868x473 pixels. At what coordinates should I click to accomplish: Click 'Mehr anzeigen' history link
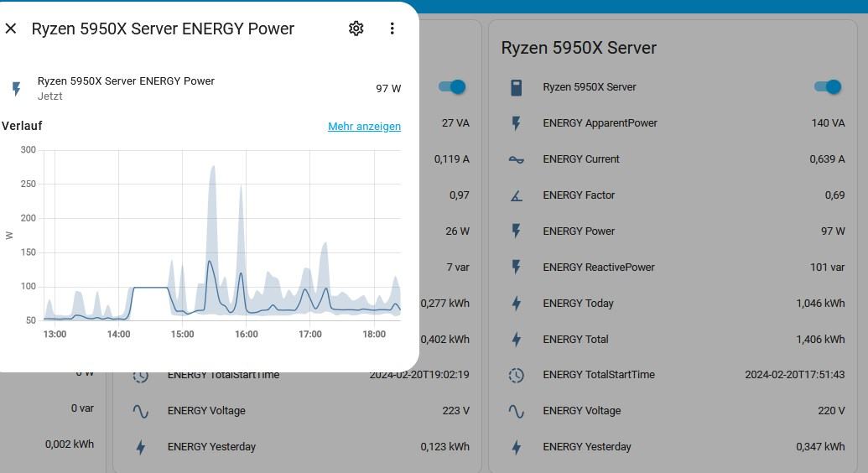[364, 127]
